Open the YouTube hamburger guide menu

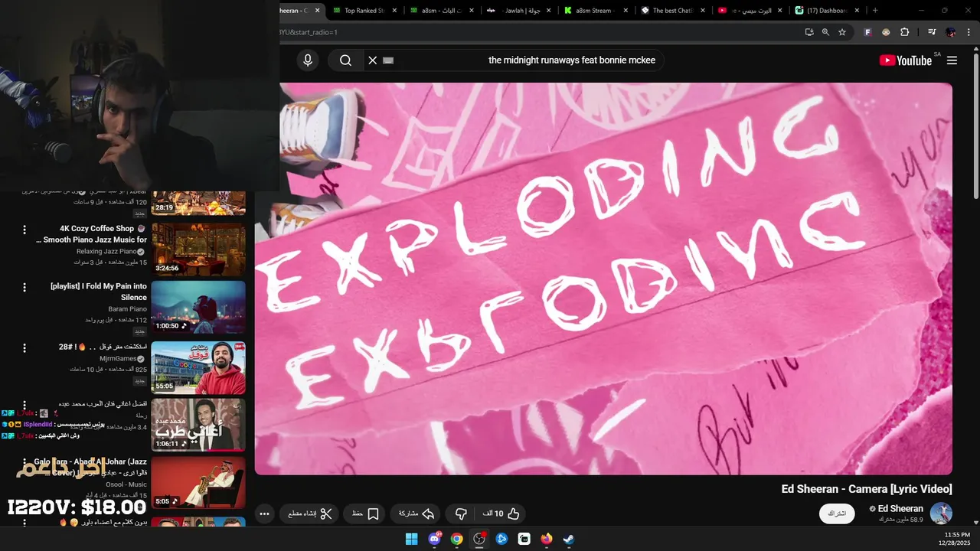(952, 60)
